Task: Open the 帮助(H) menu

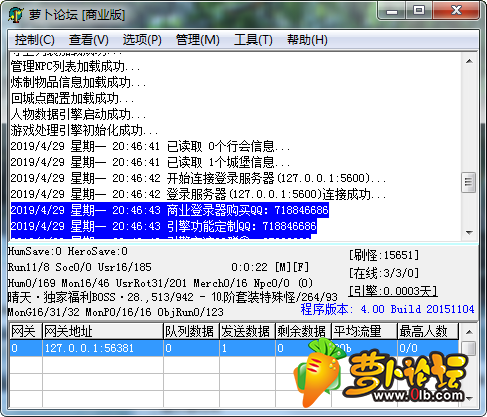Action: [x=307, y=40]
